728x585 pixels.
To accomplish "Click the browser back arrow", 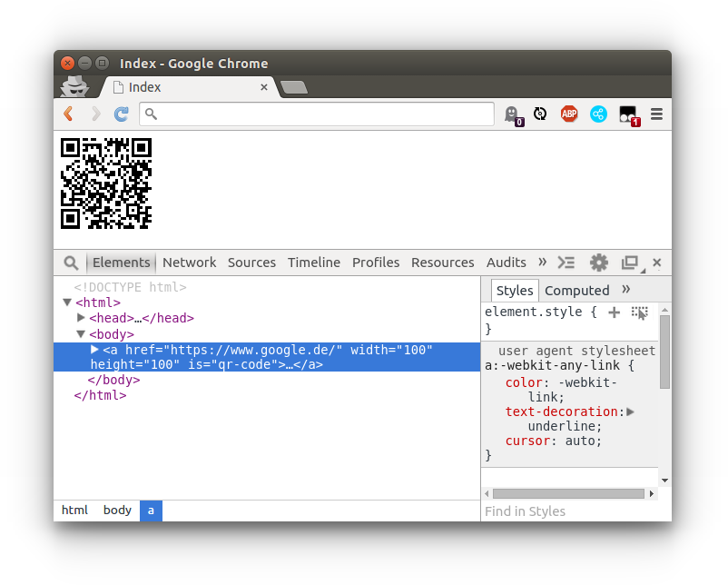I will pos(69,114).
